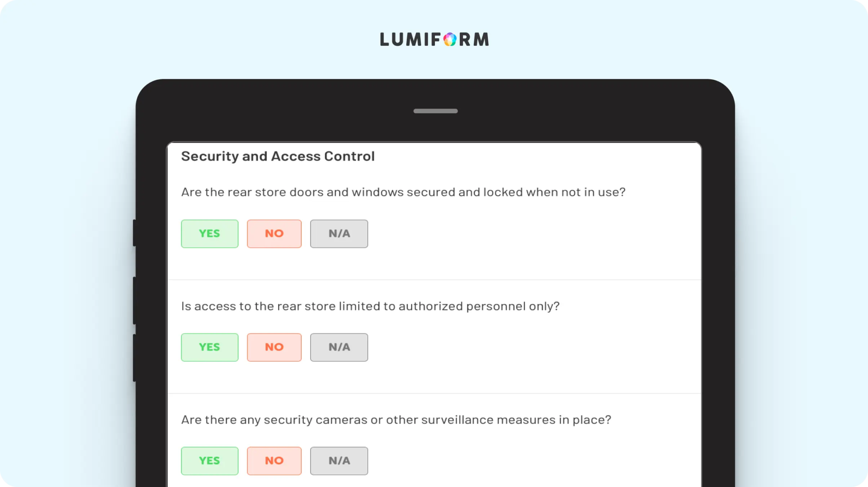
Task: Choose NO for authorized personnel access question
Action: click(x=274, y=347)
